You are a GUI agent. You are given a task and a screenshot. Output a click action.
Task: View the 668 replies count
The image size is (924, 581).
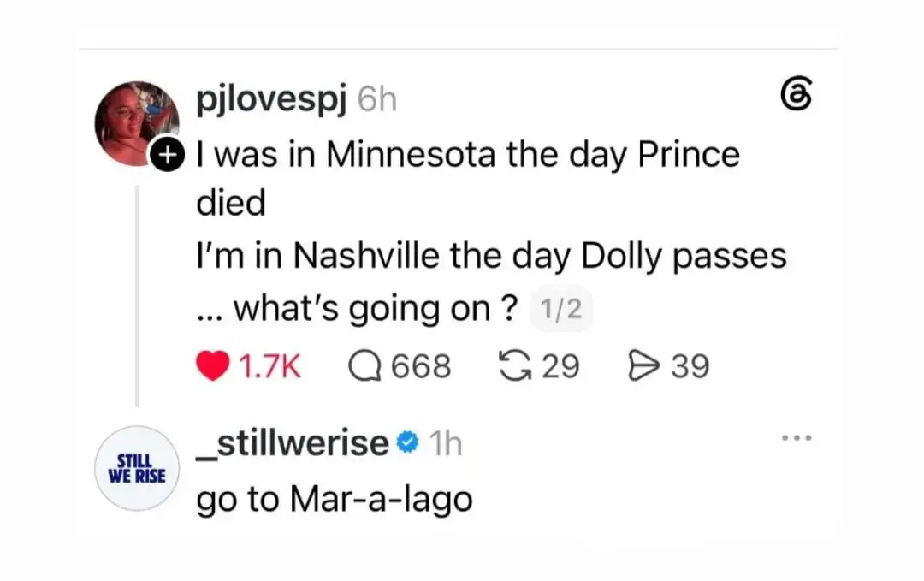421,366
